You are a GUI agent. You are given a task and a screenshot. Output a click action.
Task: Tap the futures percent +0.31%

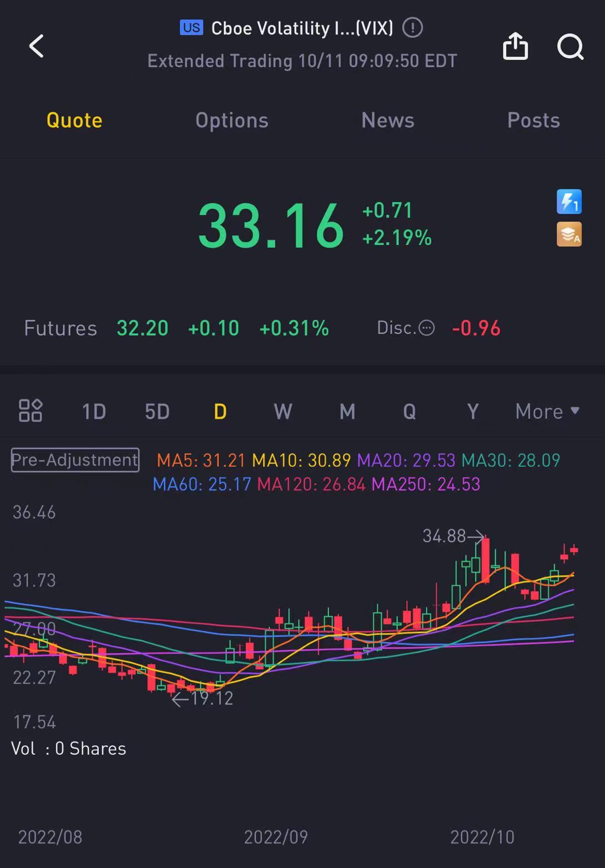pos(294,328)
